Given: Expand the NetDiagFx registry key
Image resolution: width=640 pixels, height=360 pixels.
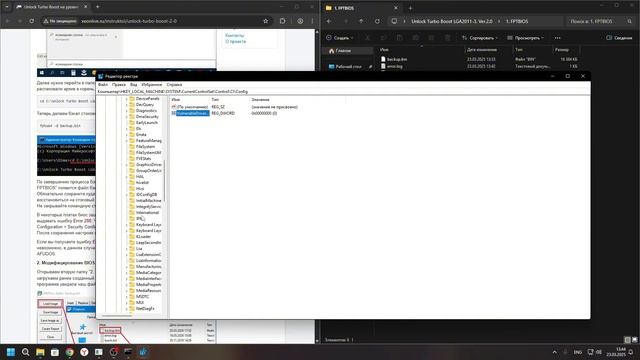Looking at the screenshot, I should [x=127, y=309].
